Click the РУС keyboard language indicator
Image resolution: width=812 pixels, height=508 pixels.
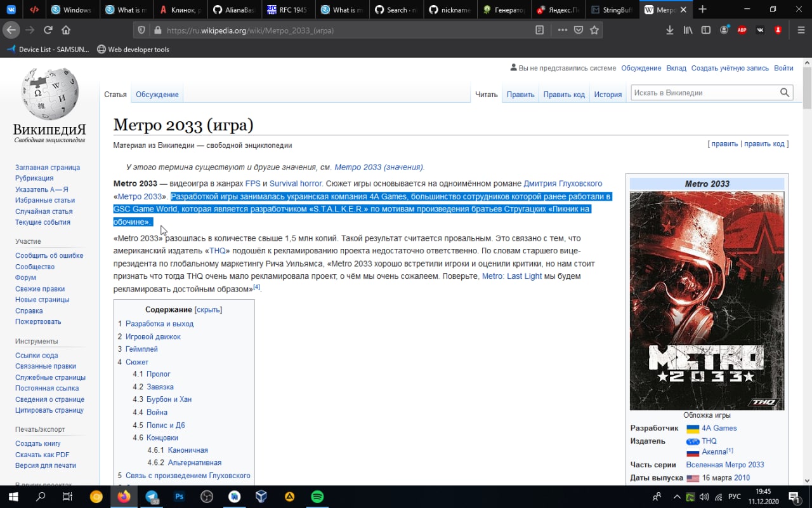tap(734, 497)
